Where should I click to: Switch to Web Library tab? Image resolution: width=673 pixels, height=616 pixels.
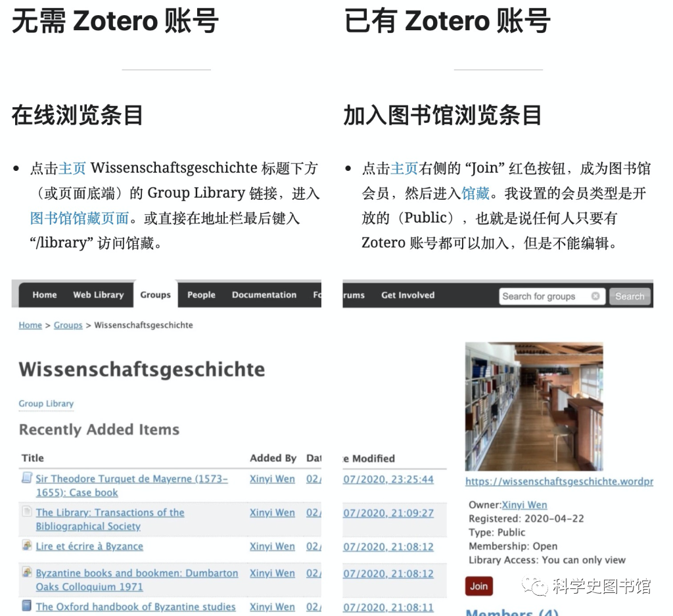[99, 295]
